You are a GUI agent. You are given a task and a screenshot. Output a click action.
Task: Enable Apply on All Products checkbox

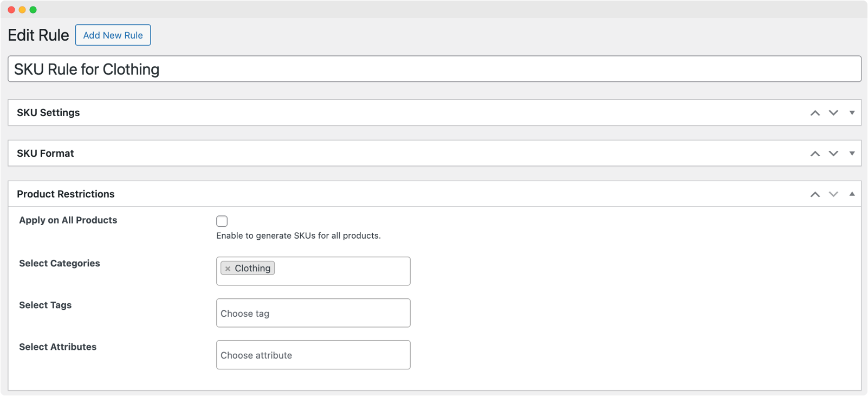coord(222,221)
